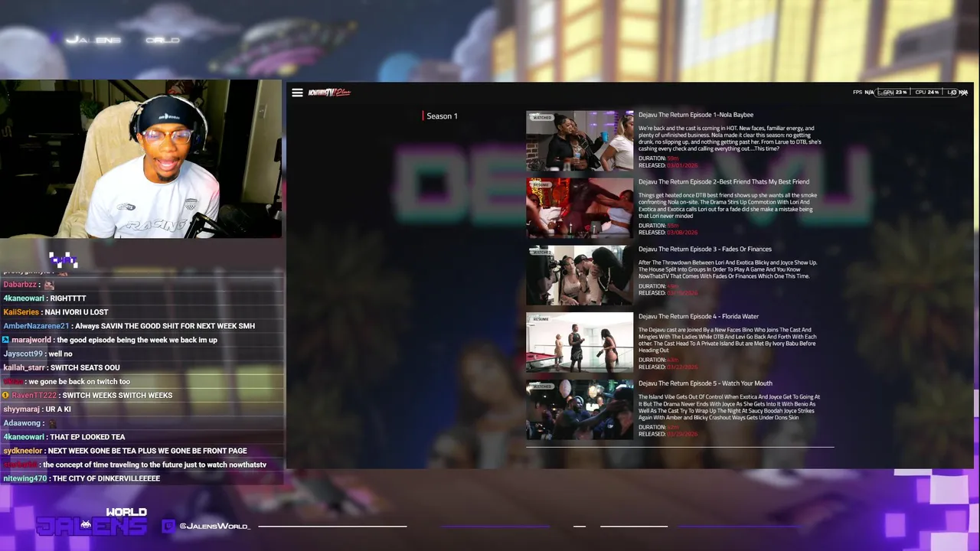Open Episode 2 Best Friend thumbnail
The width and height of the screenshot is (980, 551).
(580, 208)
